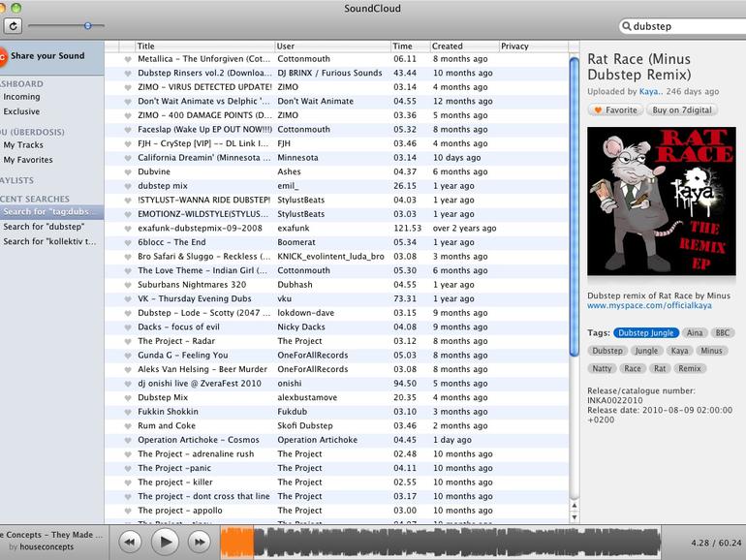The height and width of the screenshot is (560, 746).
Task: Select the recent search for "kollektiv t..."
Action: (52, 241)
